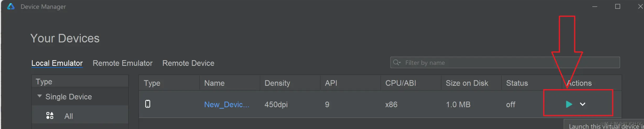Click the phone device type icon
This screenshot has height=129, width=644.
coord(148,104)
